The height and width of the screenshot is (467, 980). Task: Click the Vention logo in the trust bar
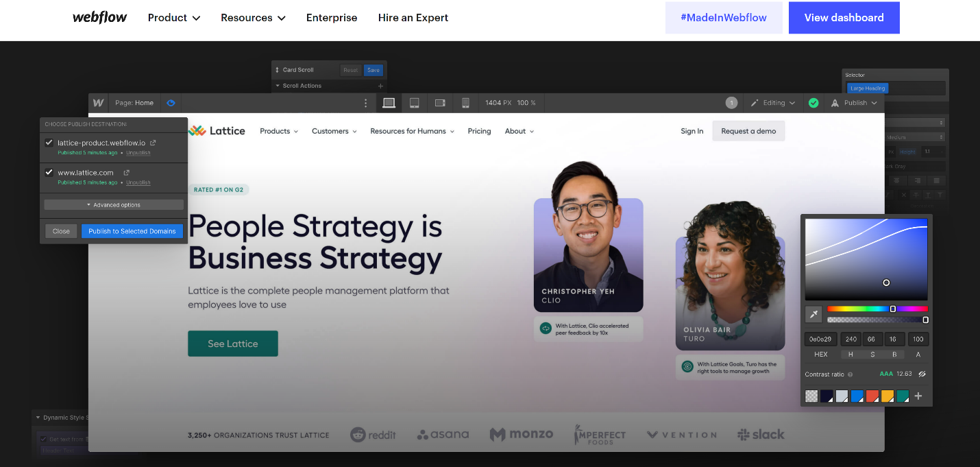[x=682, y=435]
